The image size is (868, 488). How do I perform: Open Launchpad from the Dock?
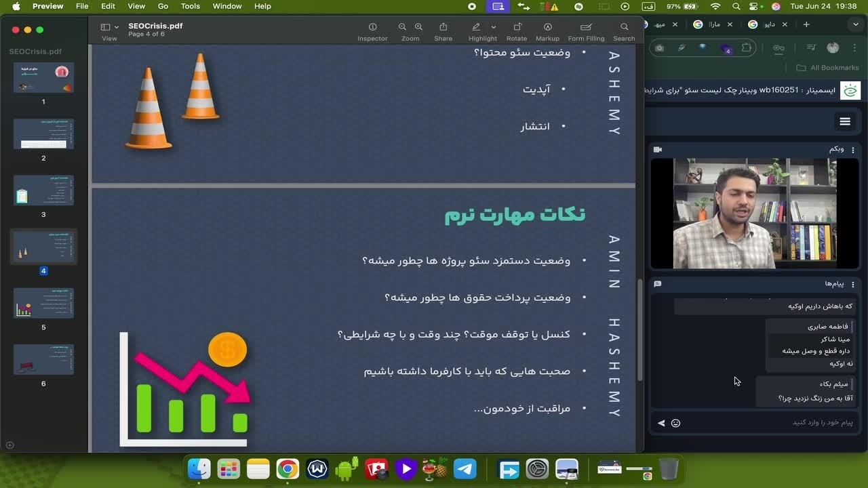[229, 468]
